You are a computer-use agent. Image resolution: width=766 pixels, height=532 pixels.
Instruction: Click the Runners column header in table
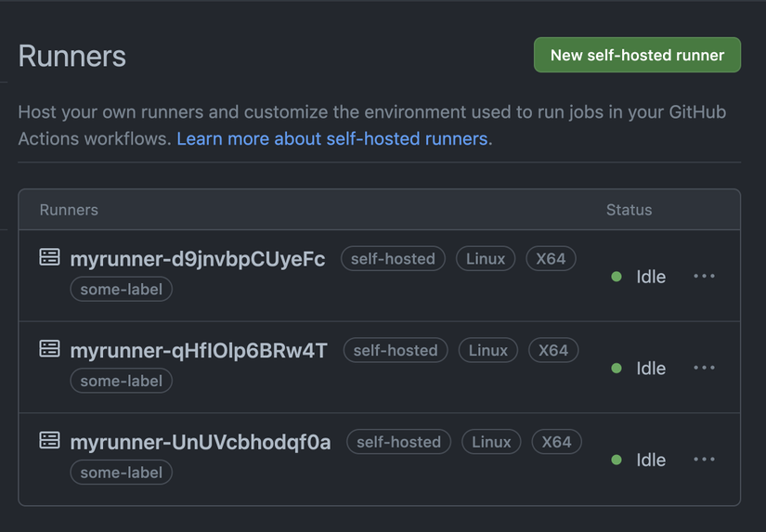69,210
